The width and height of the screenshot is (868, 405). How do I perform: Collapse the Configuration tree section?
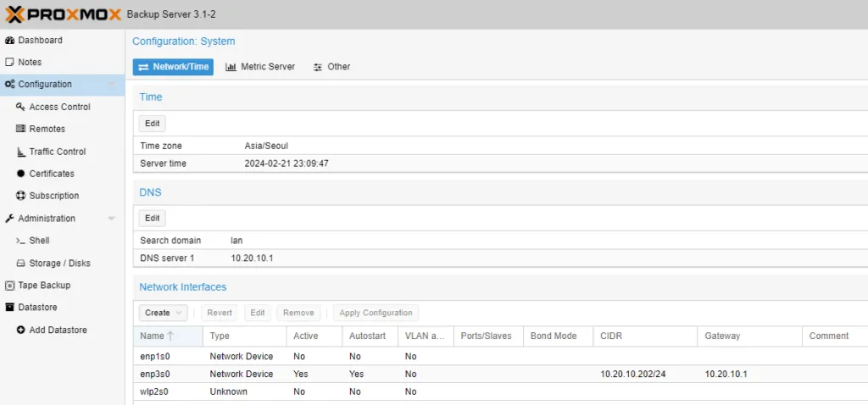pyautogui.click(x=111, y=85)
